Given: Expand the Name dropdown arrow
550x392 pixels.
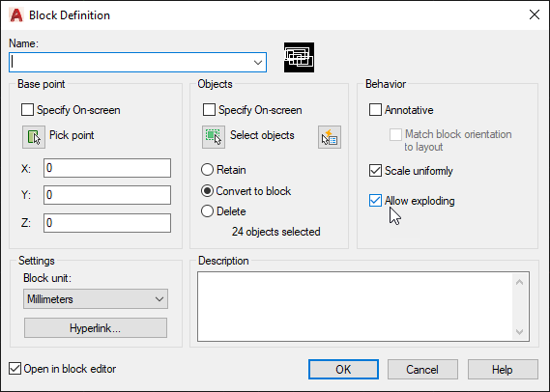Looking at the screenshot, I should [258, 63].
